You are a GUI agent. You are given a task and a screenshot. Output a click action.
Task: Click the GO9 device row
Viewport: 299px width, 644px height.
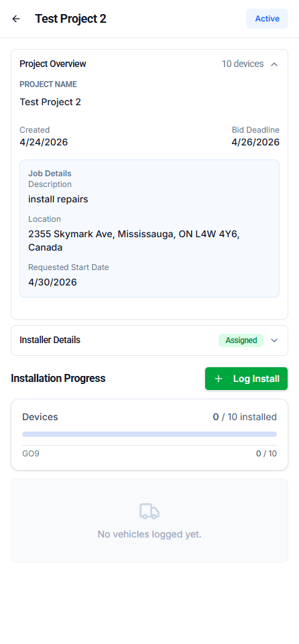(149, 454)
